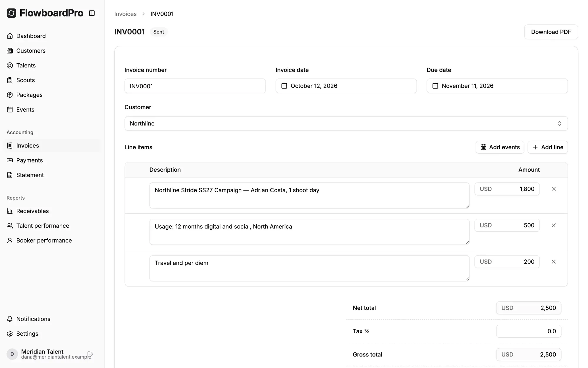Click the Add events button
This screenshot has width=588, height=368.
(500, 147)
